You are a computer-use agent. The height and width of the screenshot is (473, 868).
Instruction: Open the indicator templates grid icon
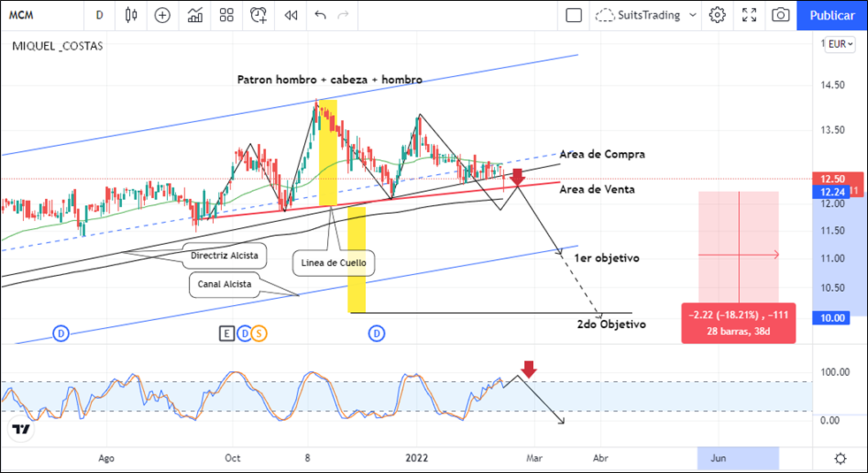[227, 15]
